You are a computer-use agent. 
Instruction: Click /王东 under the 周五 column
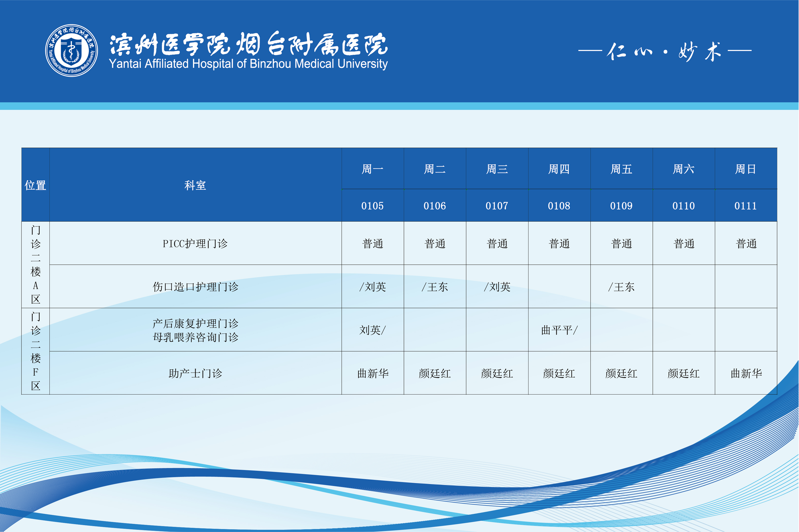(x=621, y=287)
